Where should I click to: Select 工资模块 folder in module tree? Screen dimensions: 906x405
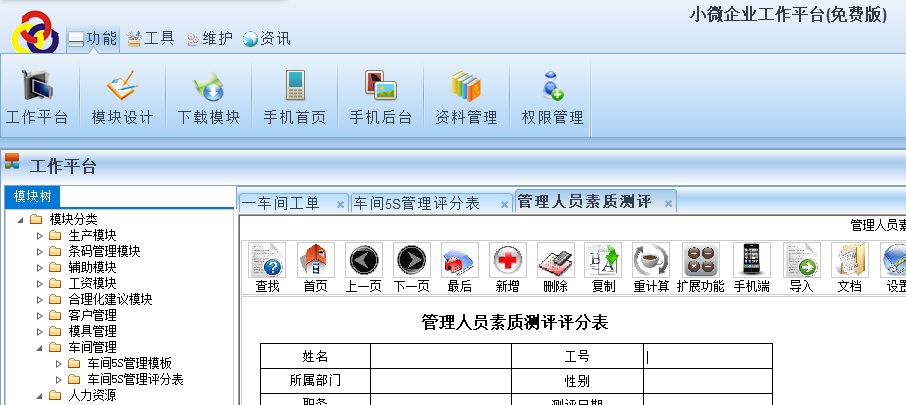(92, 284)
